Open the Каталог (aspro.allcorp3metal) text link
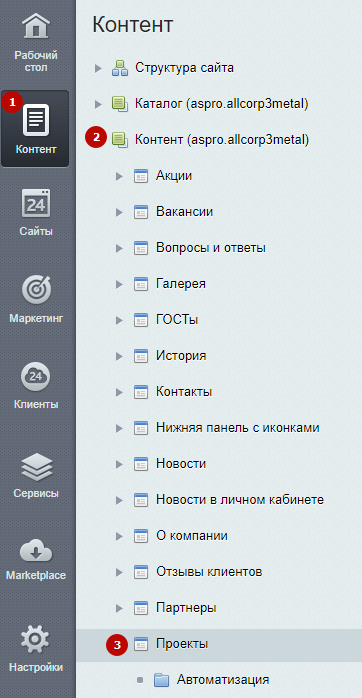 [222, 104]
